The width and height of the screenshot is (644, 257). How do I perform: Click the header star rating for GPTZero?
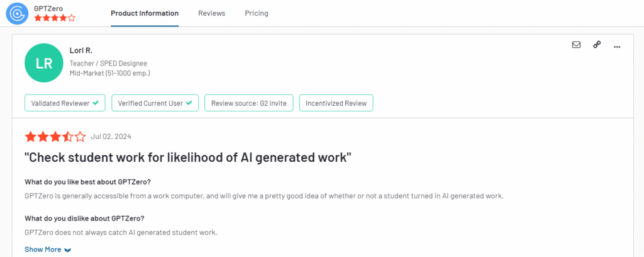click(x=55, y=18)
